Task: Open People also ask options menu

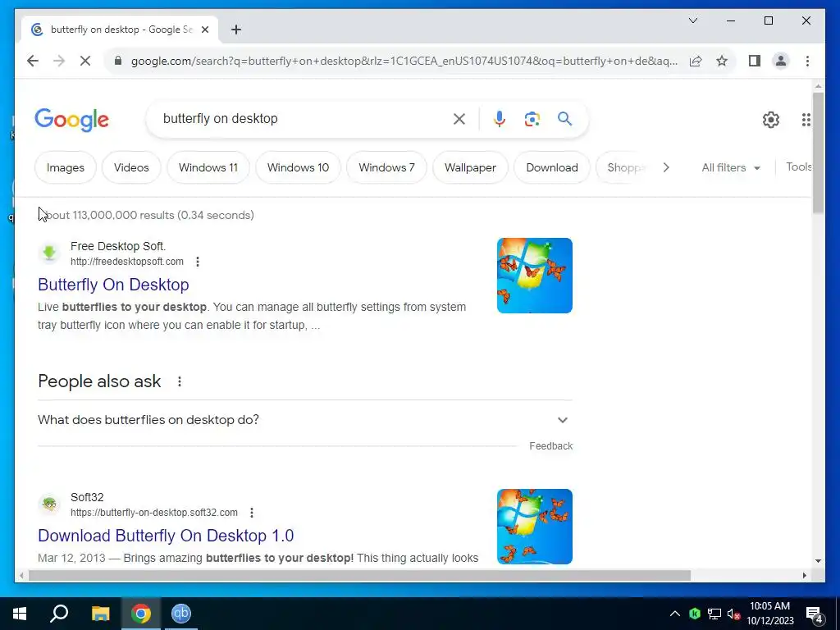Action: pos(180,381)
